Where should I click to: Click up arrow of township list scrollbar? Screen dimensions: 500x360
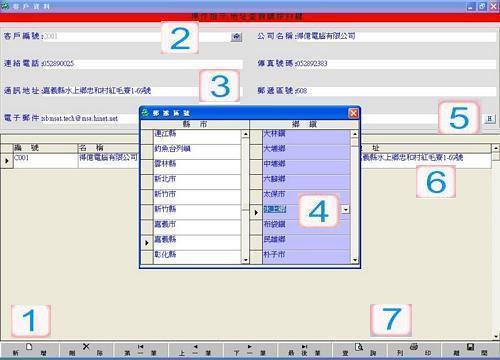click(x=355, y=134)
